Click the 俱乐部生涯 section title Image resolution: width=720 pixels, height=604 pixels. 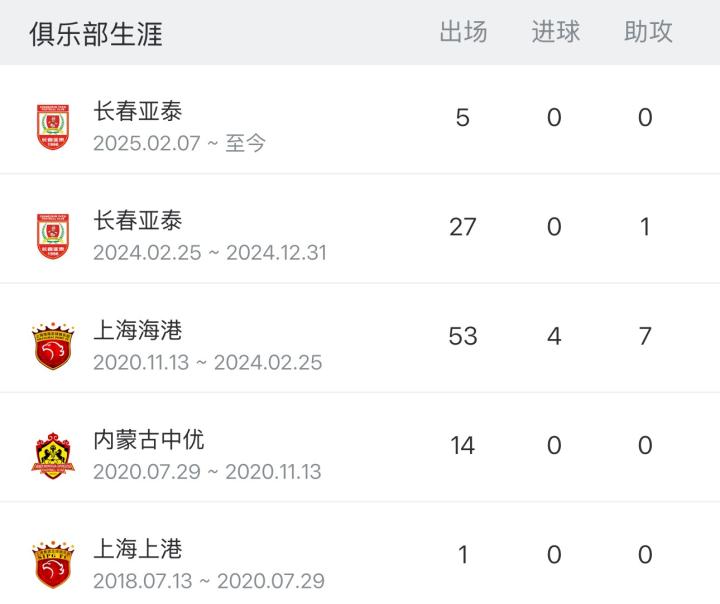pyautogui.click(x=96, y=33)
